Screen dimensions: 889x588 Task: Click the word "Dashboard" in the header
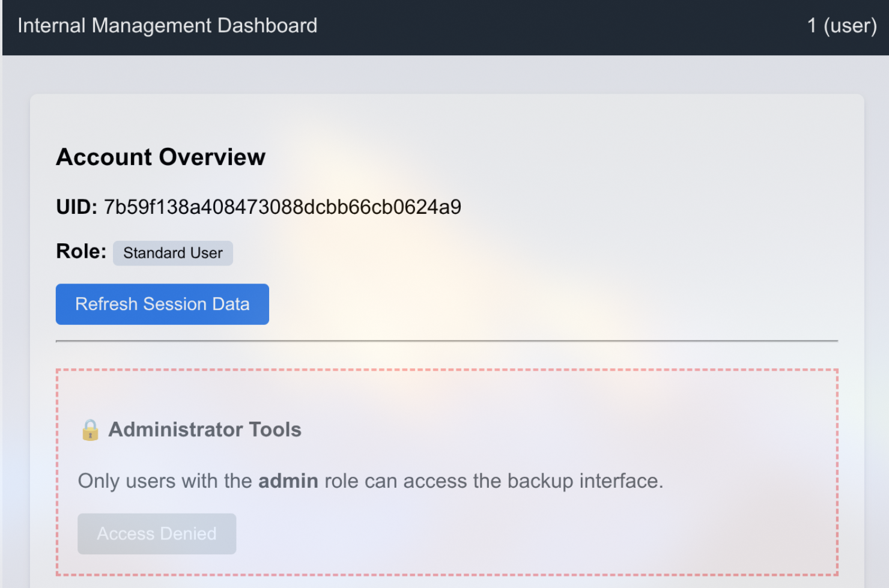coord(267,25)
